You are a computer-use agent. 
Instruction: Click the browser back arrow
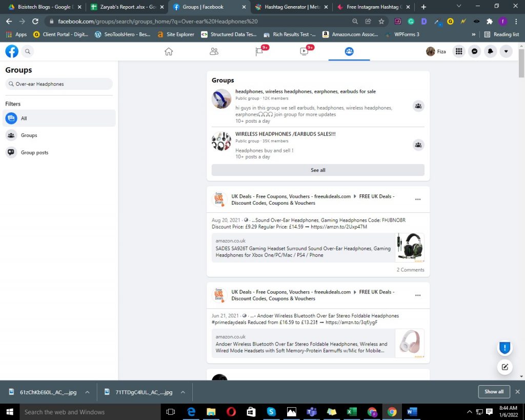point(9,22)
